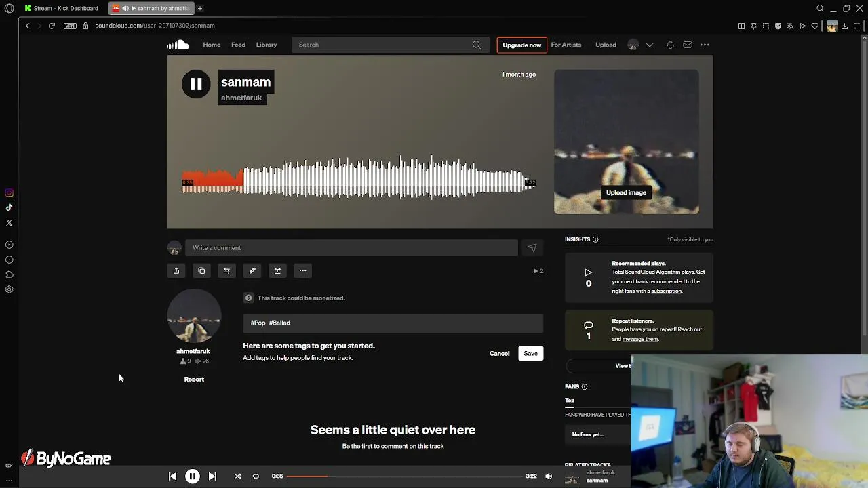Image resolution: width=868 pixels, height=488 pixels.
Task: Pause playback in the bottom player bar
Action: pyautogui.click(x=193, y=476)
